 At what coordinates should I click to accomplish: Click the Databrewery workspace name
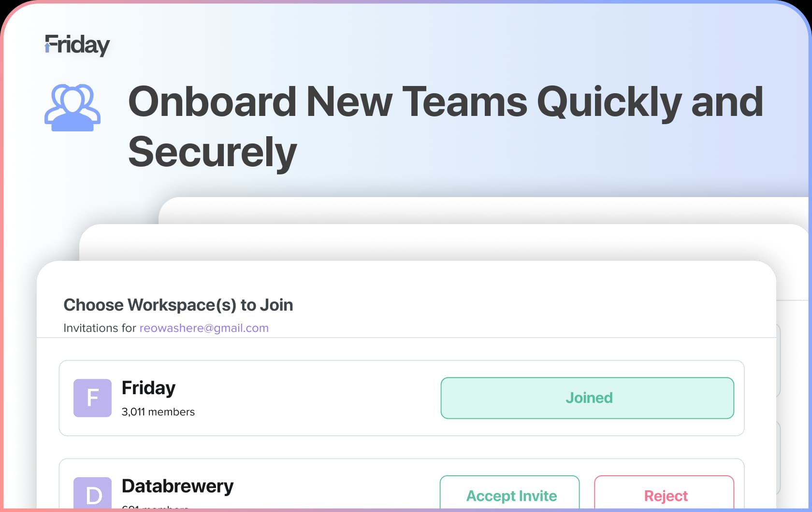[x=177, y=486]
